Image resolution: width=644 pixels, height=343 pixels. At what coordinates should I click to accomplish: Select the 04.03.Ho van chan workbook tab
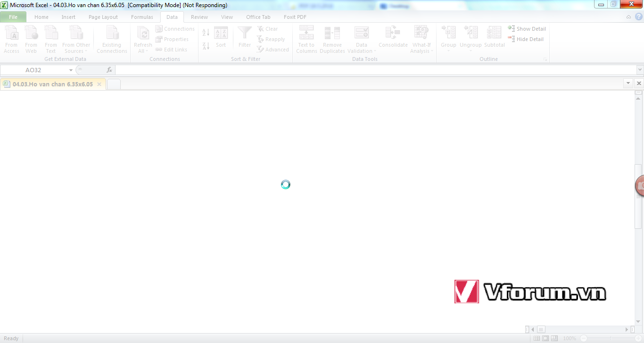[x=53, y=84]
